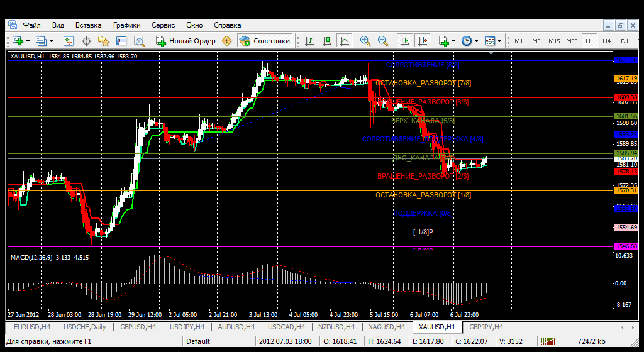This screenshot has width=644, height=352.
Task: Switch to the NZDUSD,H4 chart tab
Action: coord(336,327)
